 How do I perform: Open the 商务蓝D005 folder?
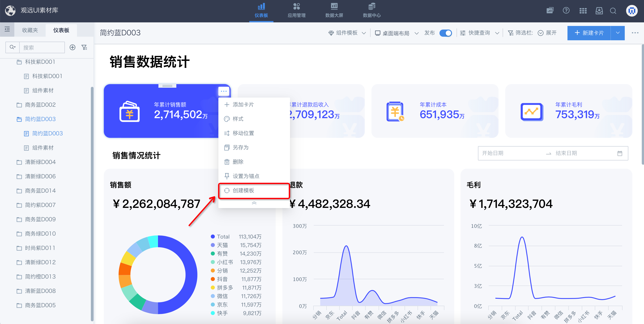pyautogui.click(x=36, y=305)
